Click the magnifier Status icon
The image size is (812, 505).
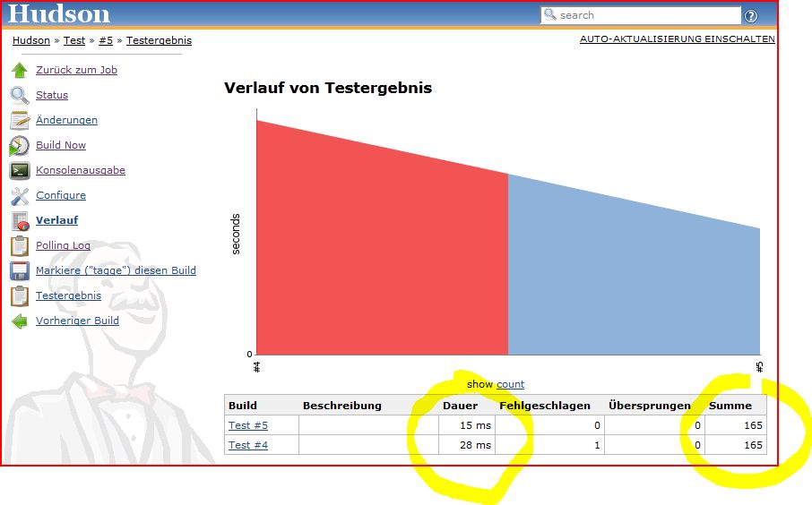tap(20, 95)
